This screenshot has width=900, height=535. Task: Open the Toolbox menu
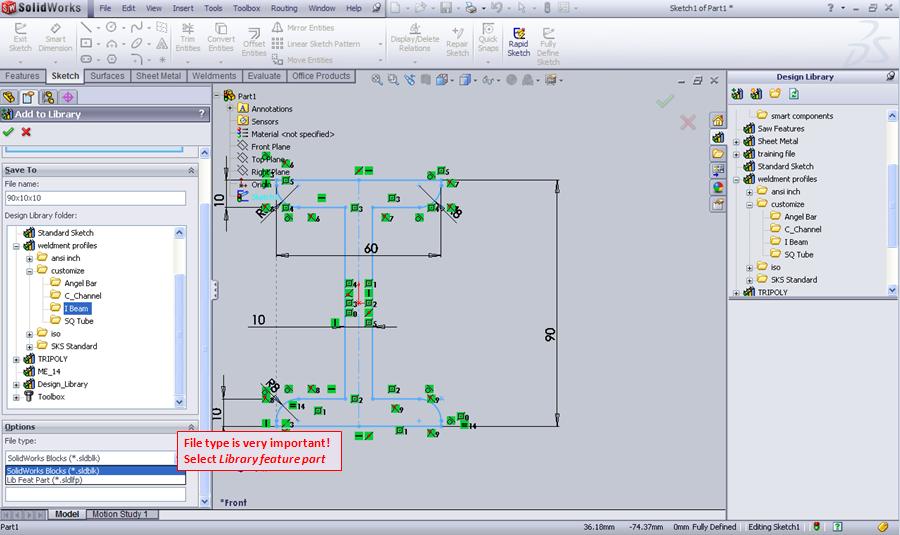(x=246, y=8)
